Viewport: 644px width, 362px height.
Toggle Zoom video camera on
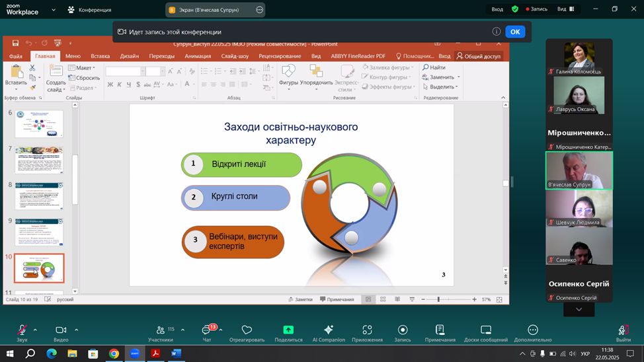click(x=61, y=330)
